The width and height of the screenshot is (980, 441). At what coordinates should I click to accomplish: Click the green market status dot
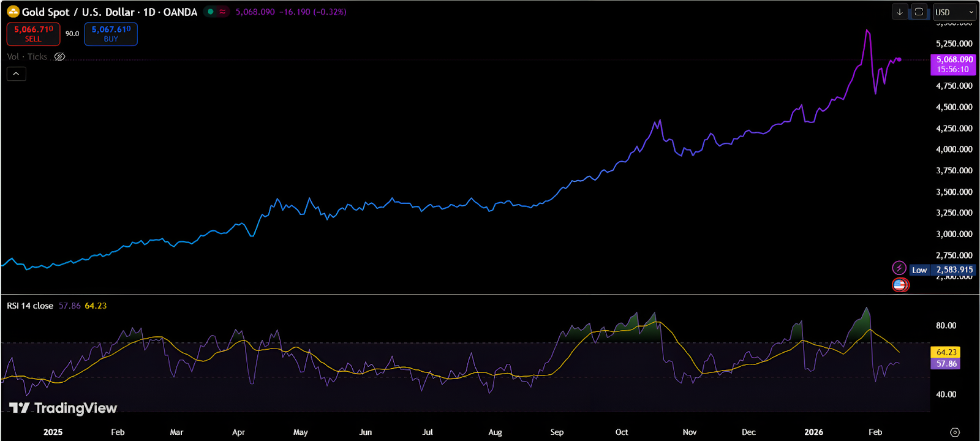pos(211,12)
